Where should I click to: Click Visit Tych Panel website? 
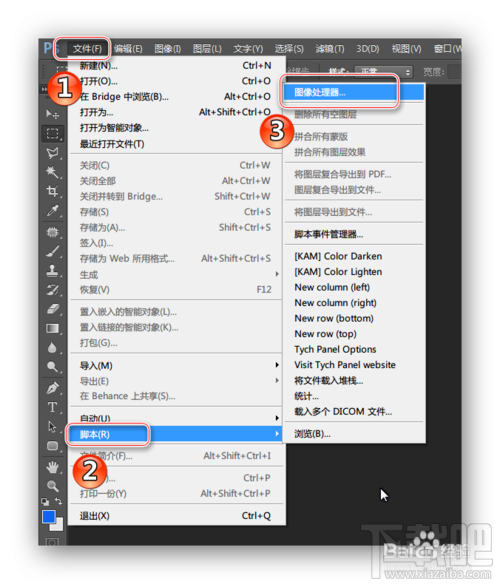pos(354,365)
